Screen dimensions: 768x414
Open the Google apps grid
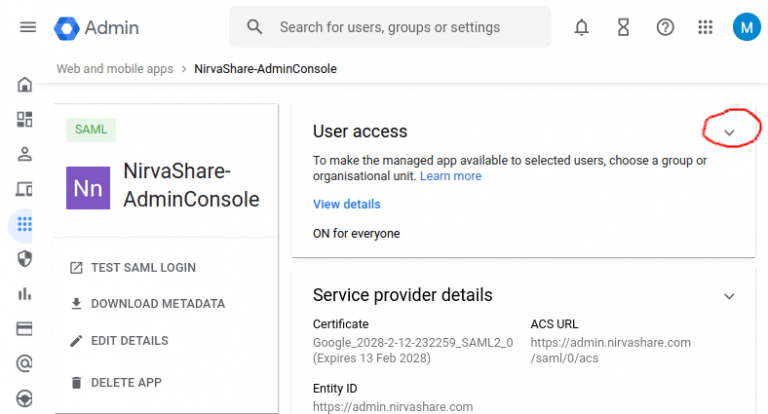click(x=705, y=27)
